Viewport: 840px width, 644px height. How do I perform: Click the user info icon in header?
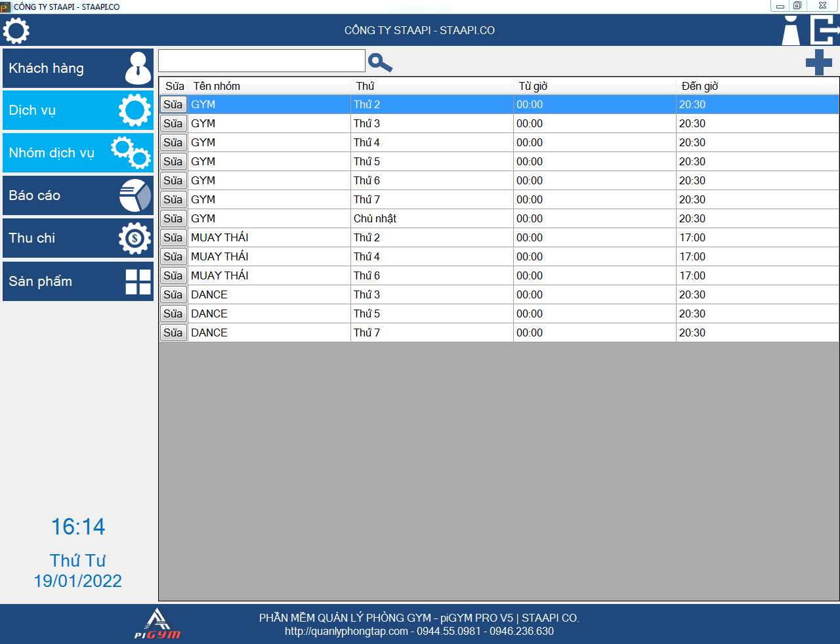791,31
